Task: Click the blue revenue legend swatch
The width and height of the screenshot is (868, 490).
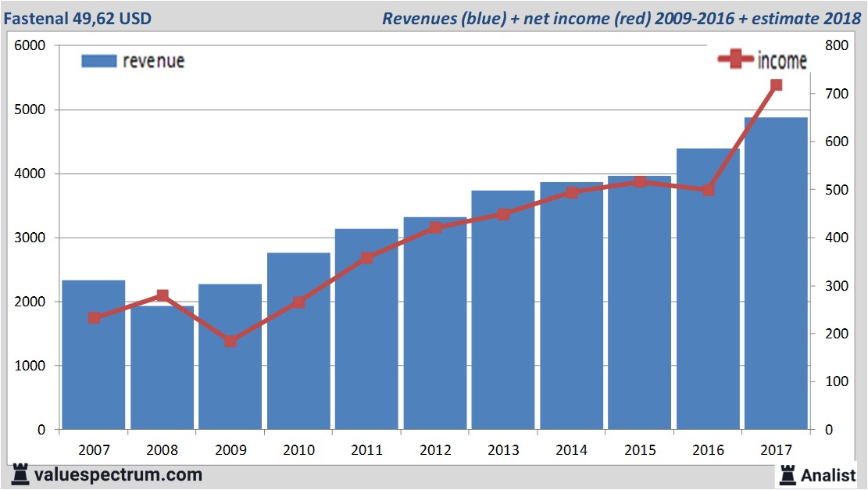Action: point(99,61)
